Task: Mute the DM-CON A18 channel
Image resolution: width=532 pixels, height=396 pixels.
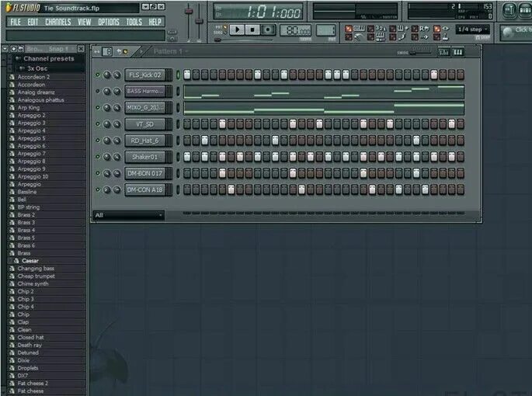Action: coord(98,189)
